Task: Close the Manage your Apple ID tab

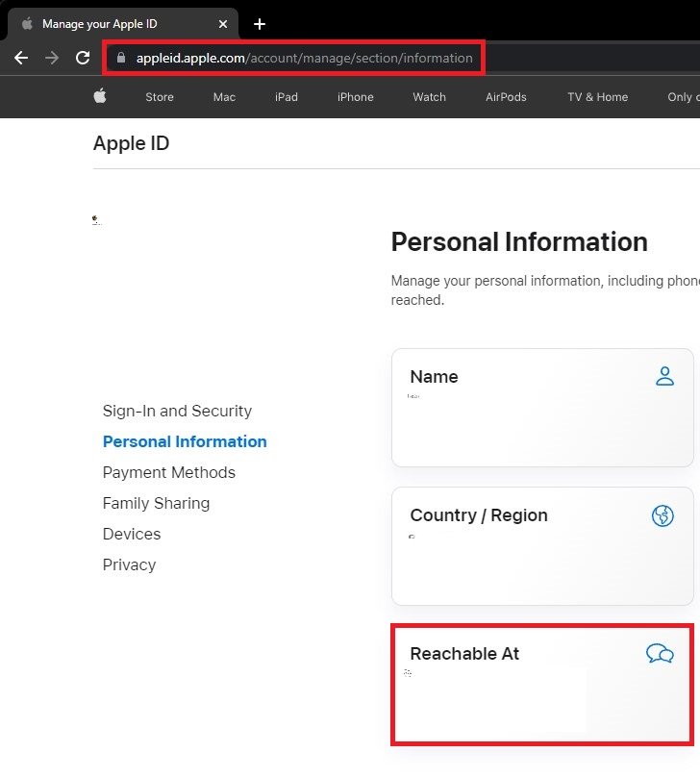Action: pos(223,24)
